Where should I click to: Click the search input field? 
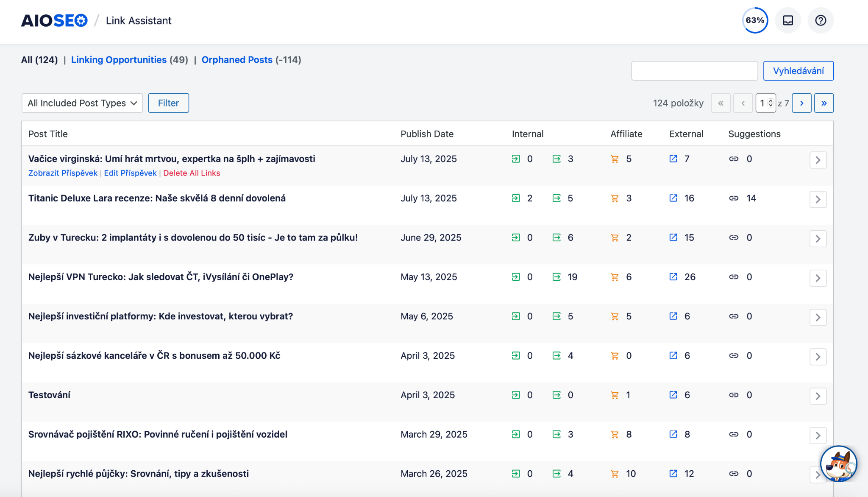694,71
